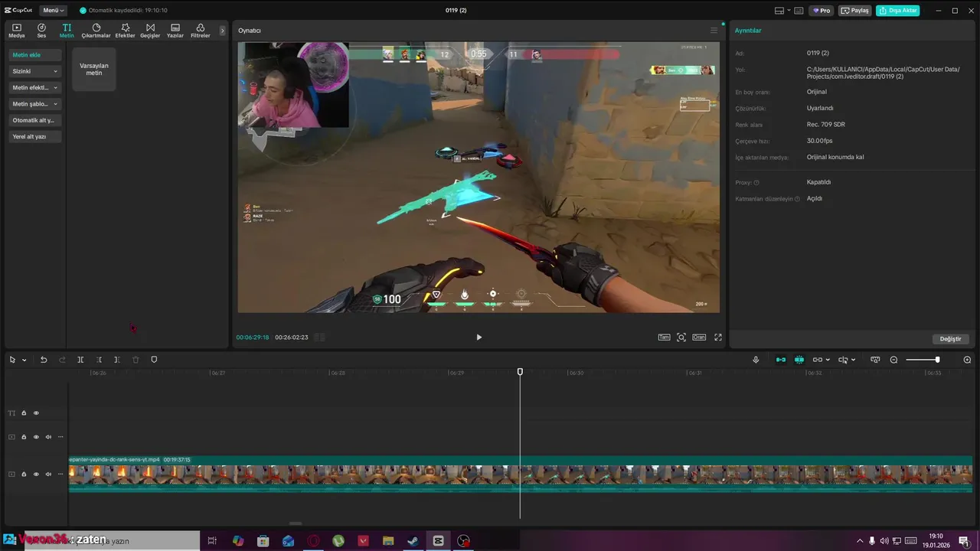The image size is (980, 551).
Task: Click the trash delete icon
Action: point(136,360)
